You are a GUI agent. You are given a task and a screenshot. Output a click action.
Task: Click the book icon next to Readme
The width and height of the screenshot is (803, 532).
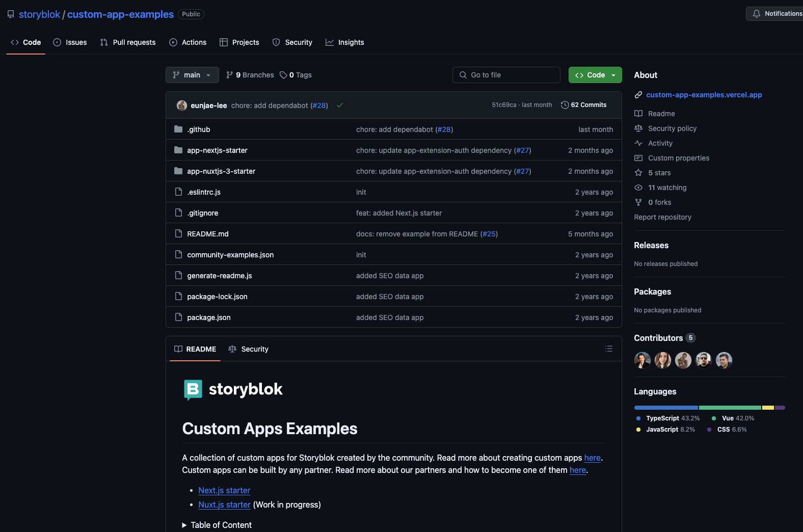(638, 114)
